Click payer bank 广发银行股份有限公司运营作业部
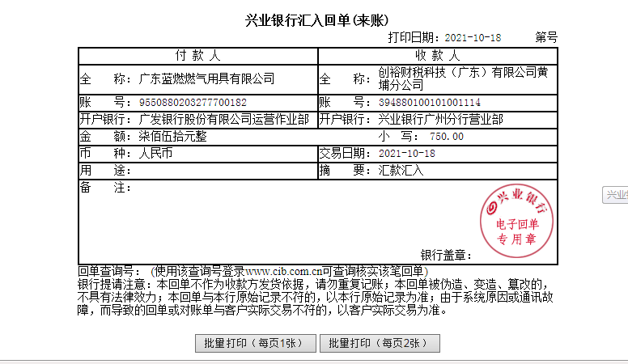Image resolution: width=628 pixels, height=364 pixels. click(x=224, y=120)
